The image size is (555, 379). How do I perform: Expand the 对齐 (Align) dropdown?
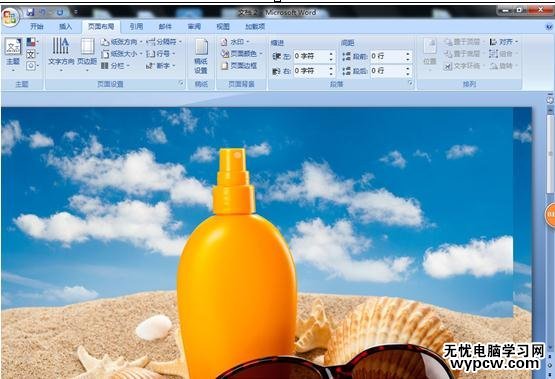point(504,42)
